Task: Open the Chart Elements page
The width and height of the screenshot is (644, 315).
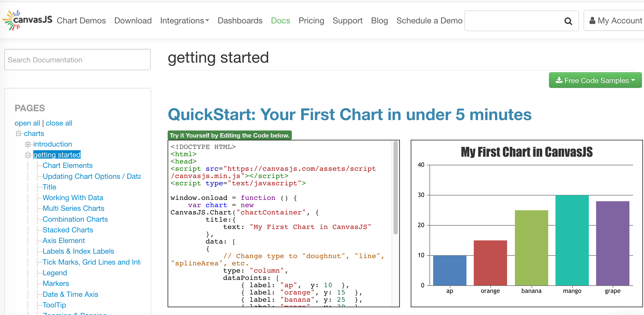Action: click(x=67, y=165)
